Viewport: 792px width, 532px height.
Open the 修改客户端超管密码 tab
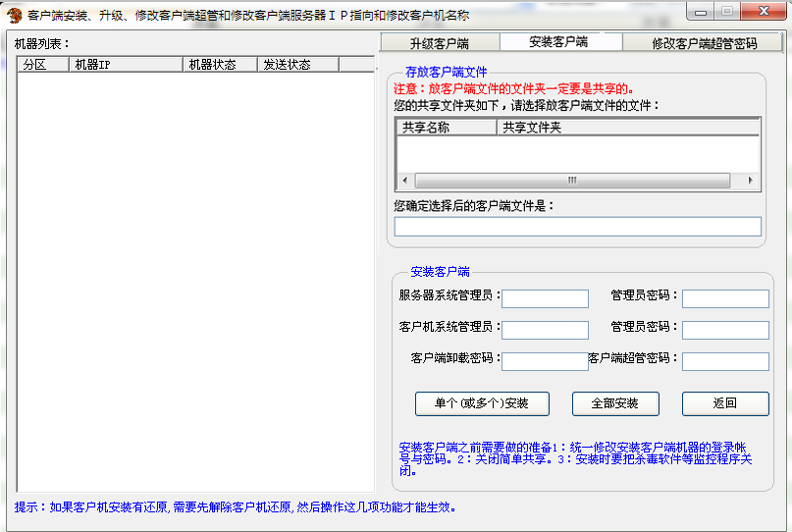[704, 43]
